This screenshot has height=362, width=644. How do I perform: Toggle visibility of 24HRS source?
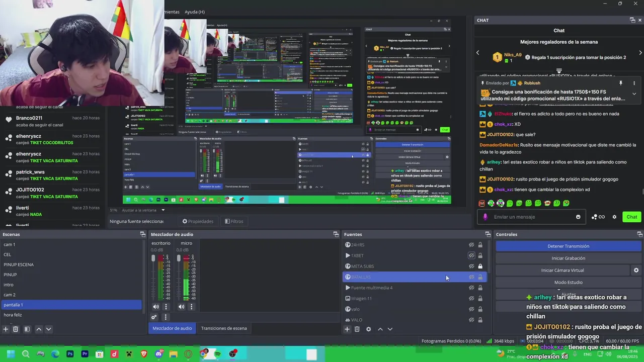pos(471,245)
